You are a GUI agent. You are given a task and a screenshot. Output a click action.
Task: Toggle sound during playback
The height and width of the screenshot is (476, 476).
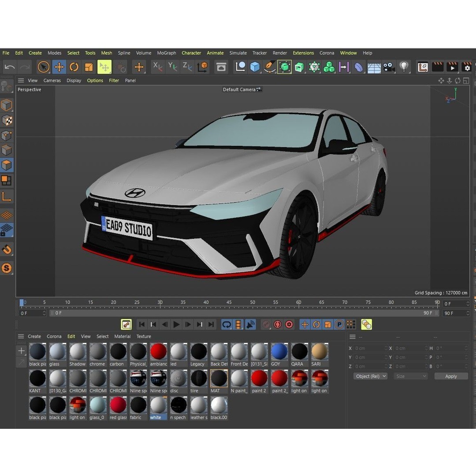[x=250, y=324]
